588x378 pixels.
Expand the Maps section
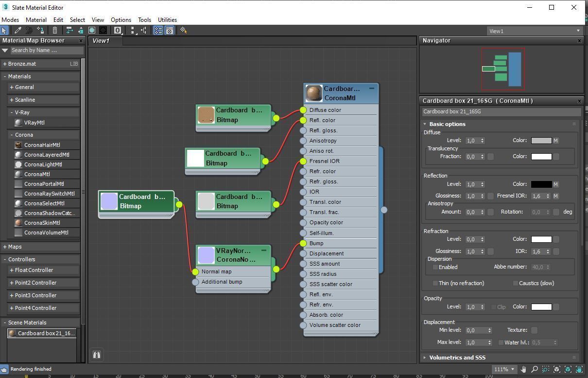(4, 247)
